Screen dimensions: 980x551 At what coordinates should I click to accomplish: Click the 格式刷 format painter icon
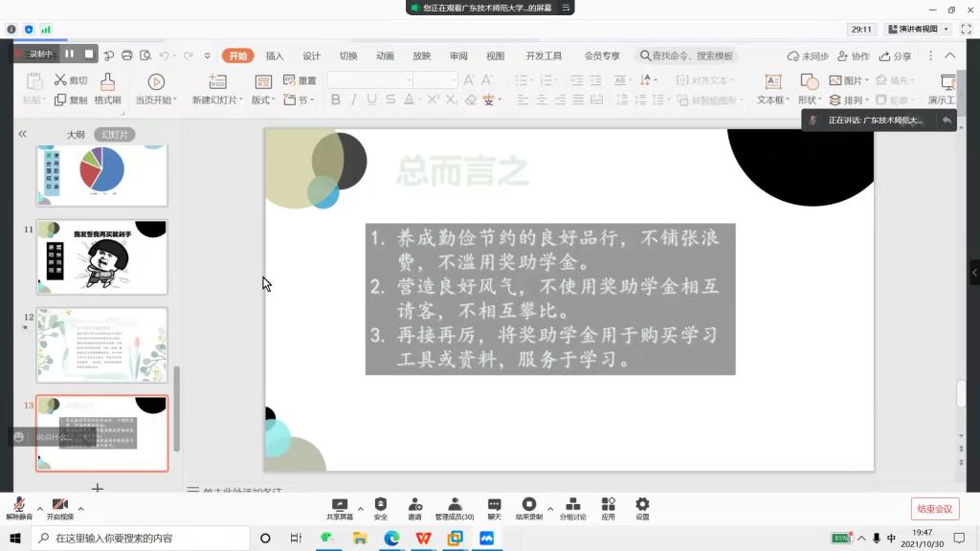click(107, 82)
